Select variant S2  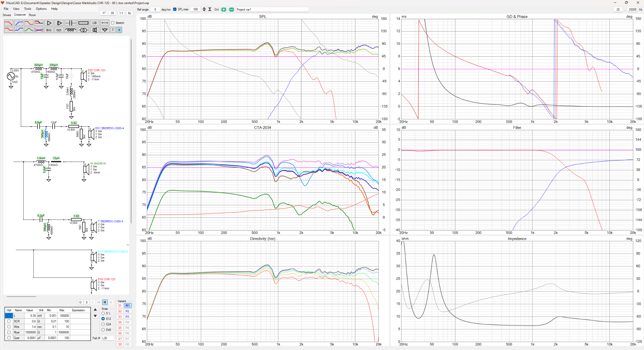coord(120,311)
